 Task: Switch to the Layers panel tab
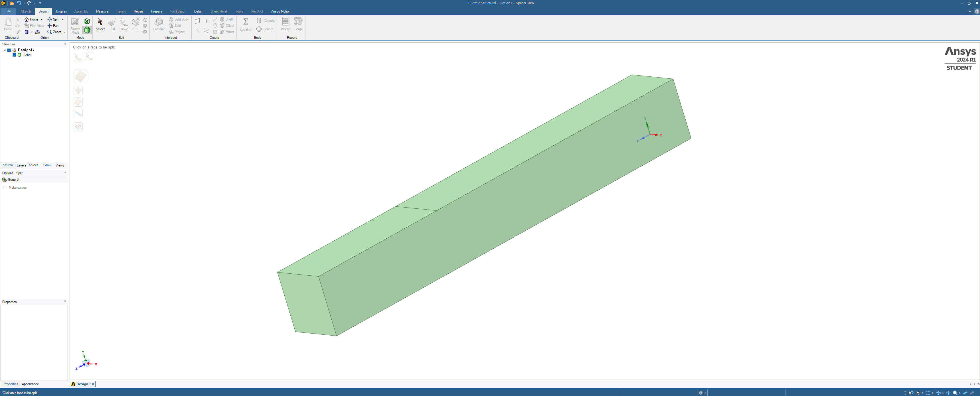(21, 165)
